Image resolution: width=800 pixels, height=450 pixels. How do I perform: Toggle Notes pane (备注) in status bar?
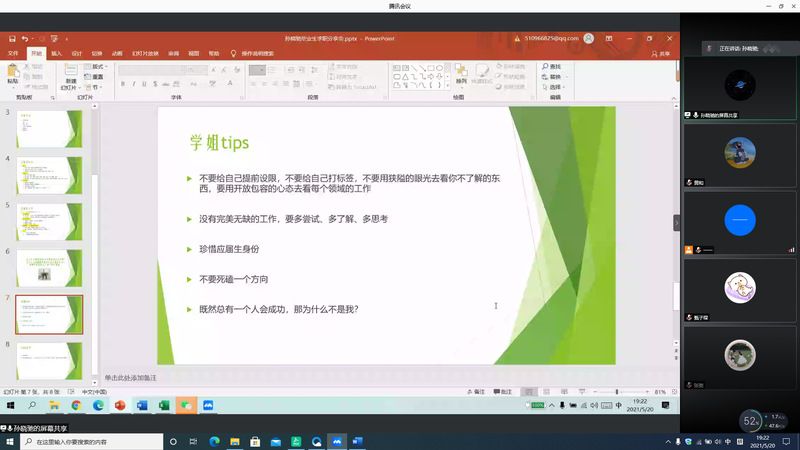click(476, 392)
